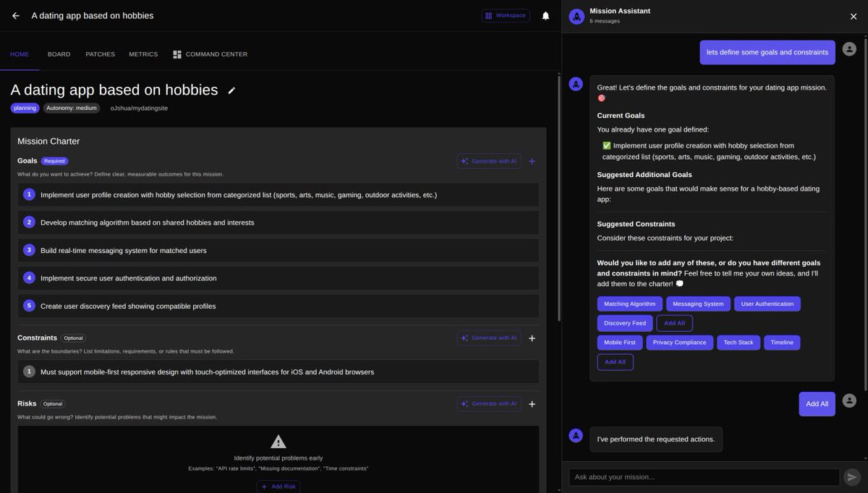Select the mobile-first responsive design constraint

278,372
